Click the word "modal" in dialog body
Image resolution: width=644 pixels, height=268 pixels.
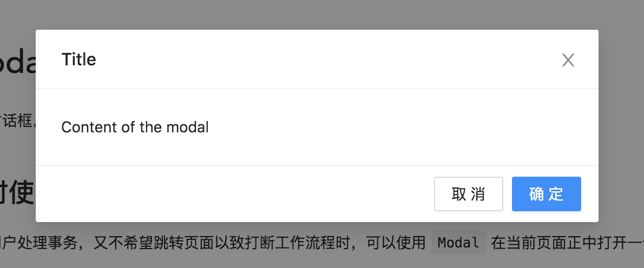click(x=188, y=127)
